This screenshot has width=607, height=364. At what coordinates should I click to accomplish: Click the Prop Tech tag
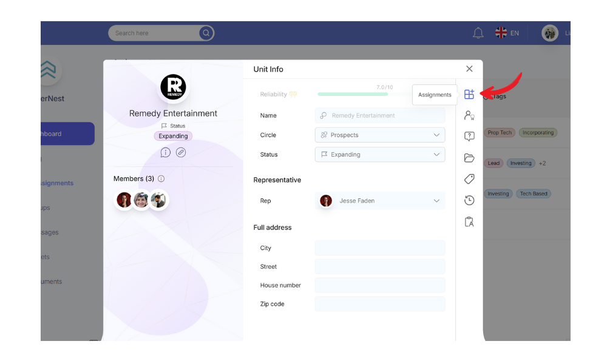500,133
